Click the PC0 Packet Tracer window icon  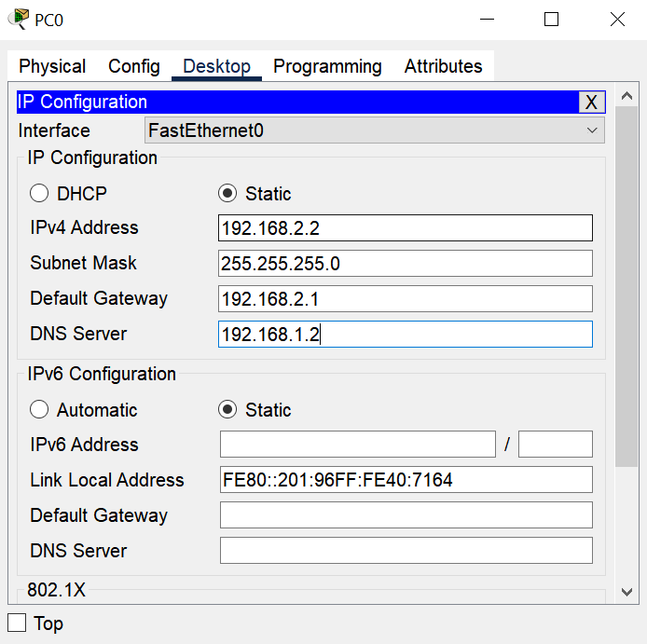click(19, 19)
